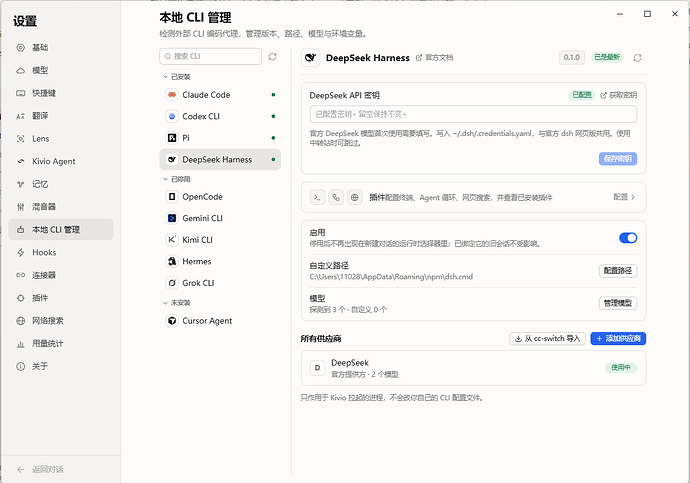
Task: Click the Hooks lightning icon
Action: (x=21, y=252)
